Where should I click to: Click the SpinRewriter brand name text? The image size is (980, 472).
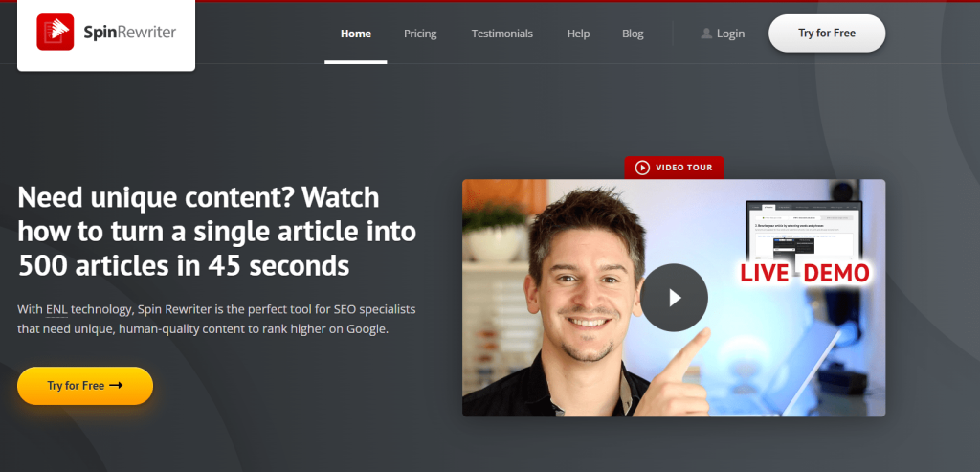pyautogui.click(x=130, y=33)
